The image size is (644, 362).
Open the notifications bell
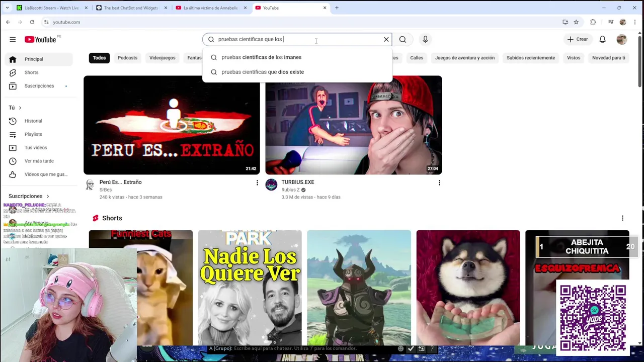pyautogui.click(x=602, y=39)
